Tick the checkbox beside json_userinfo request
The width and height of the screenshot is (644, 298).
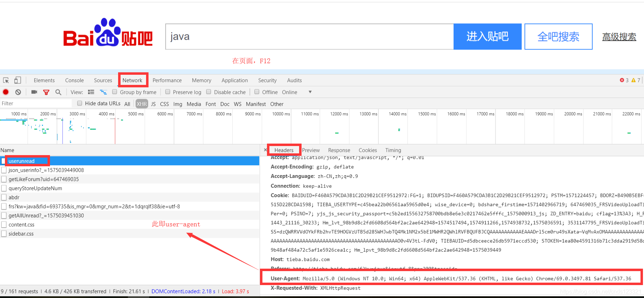(x=4, y=170)
